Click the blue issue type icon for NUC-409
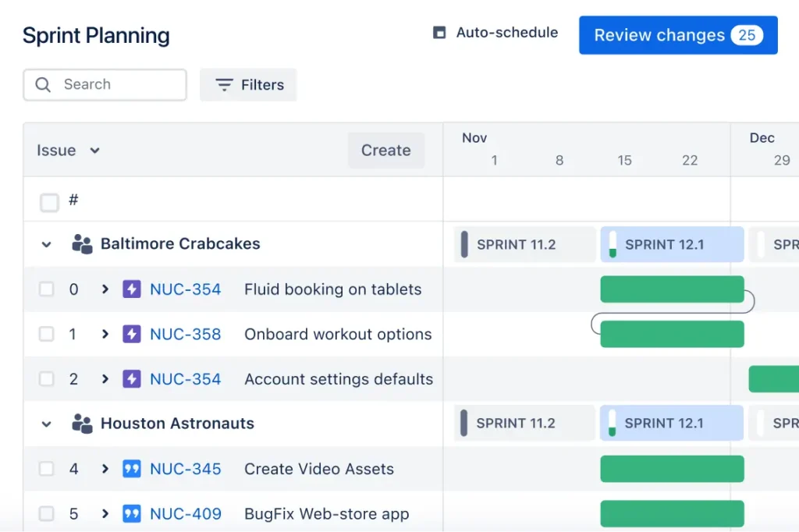 click(x=130, y=513)
